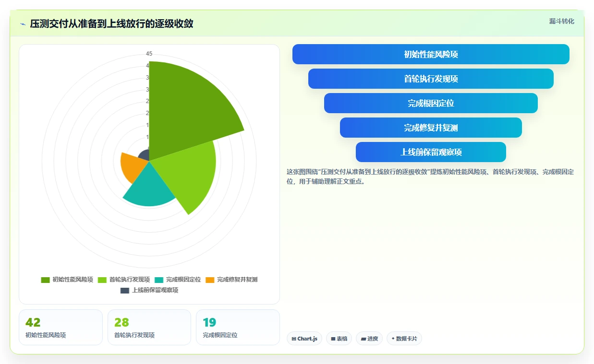Screen dimensions: 594x364
Task: Toggle 完成根因定位 legend swatch
Action: pos(159,280)
